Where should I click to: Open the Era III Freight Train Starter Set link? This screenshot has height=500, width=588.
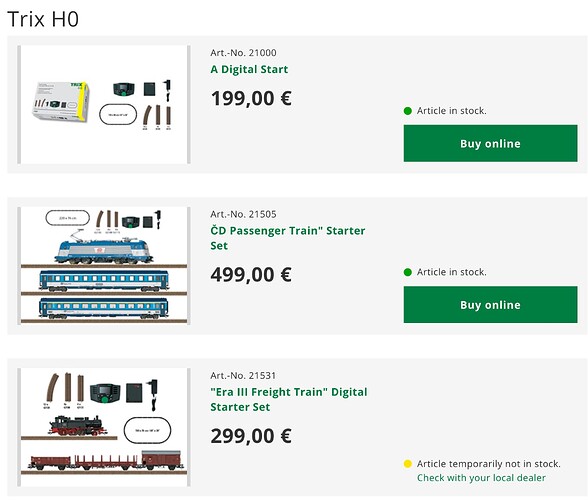pos(289,399)
